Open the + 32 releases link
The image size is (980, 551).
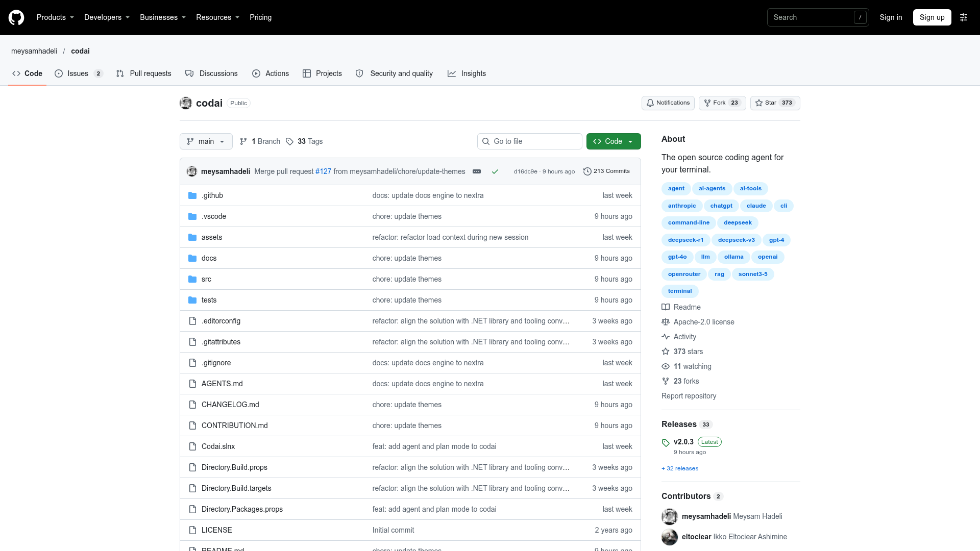680,468
